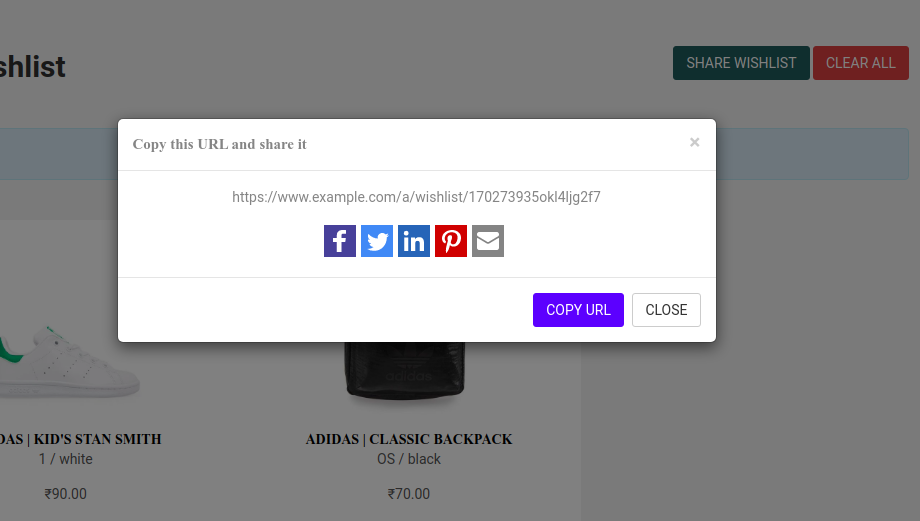This screenshot has width=920, height=521.
Task: Click the CLOSE button in dialog
Action: (x=666, y=310)
